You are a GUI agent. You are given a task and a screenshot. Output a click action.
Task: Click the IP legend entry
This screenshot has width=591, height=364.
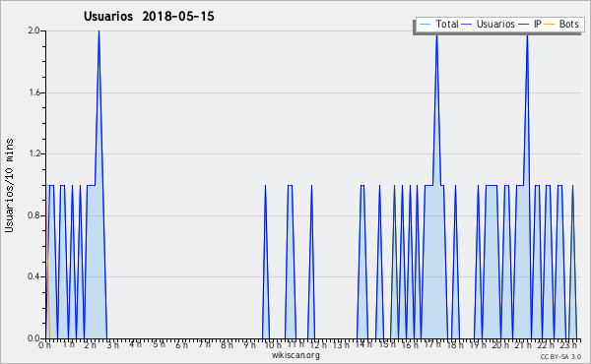(530, 25)
